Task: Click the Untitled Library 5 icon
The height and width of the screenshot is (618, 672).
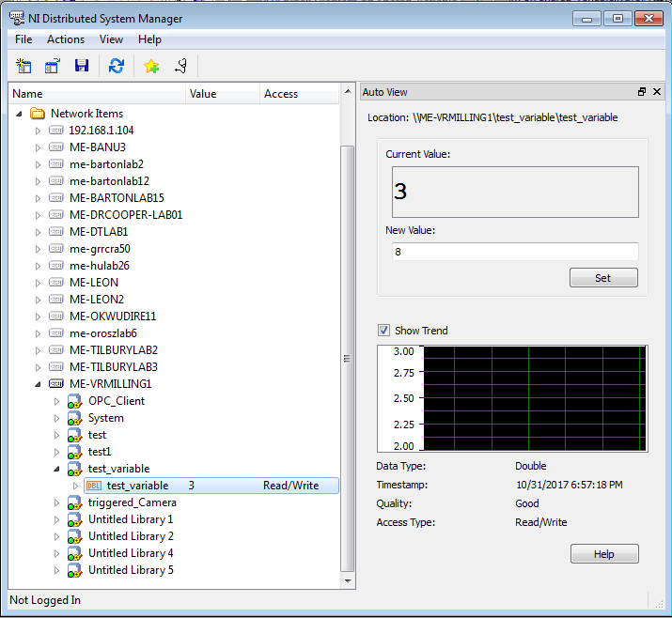Action: 74,570
